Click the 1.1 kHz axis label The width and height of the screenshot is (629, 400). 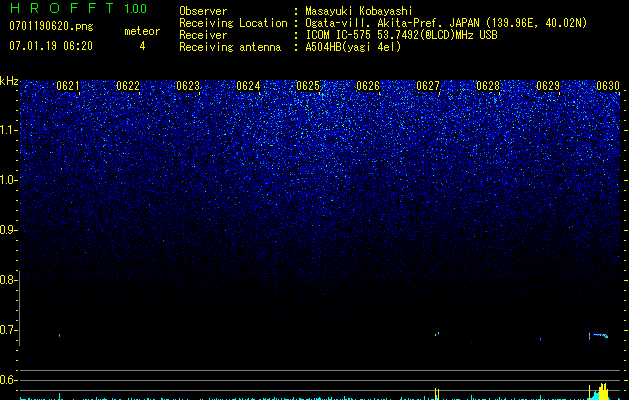7,130
